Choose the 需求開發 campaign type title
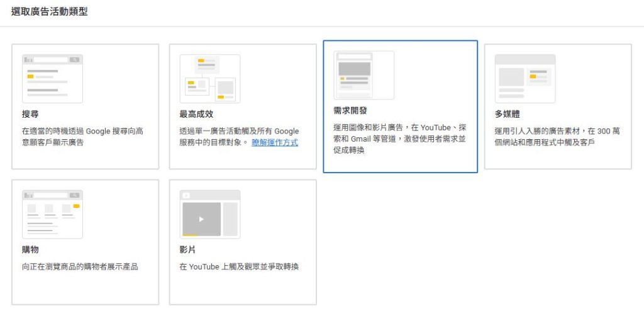 pos(350,111)
